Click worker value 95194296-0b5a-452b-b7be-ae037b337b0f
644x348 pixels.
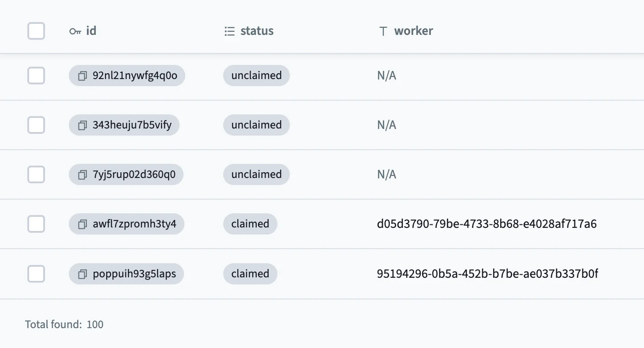487,274
